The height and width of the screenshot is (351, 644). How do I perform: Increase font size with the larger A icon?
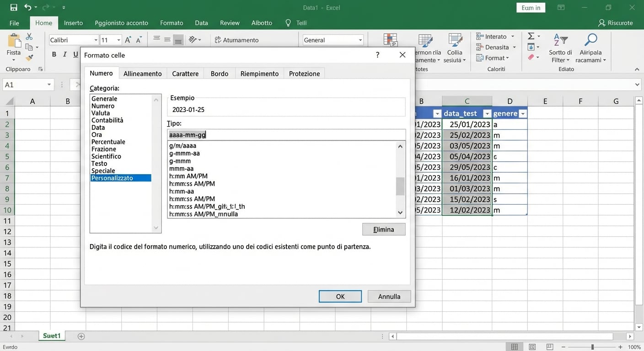[128, 40]
